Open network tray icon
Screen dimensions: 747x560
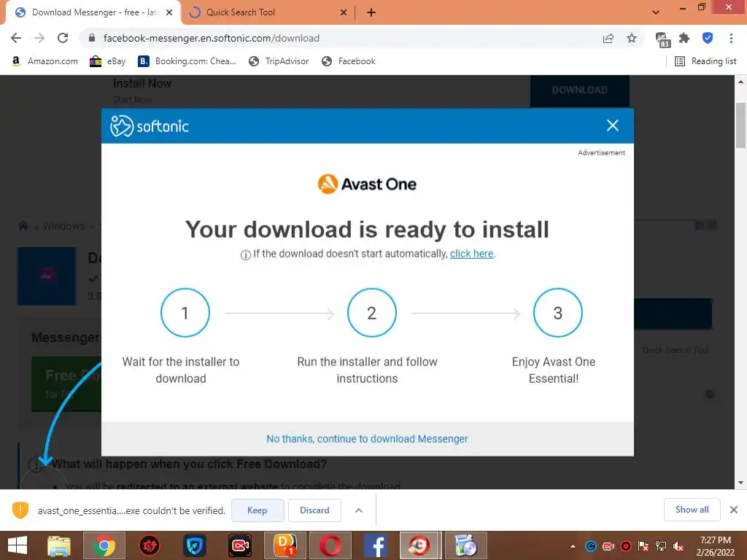pyautogui.click(x=661, y=546)
